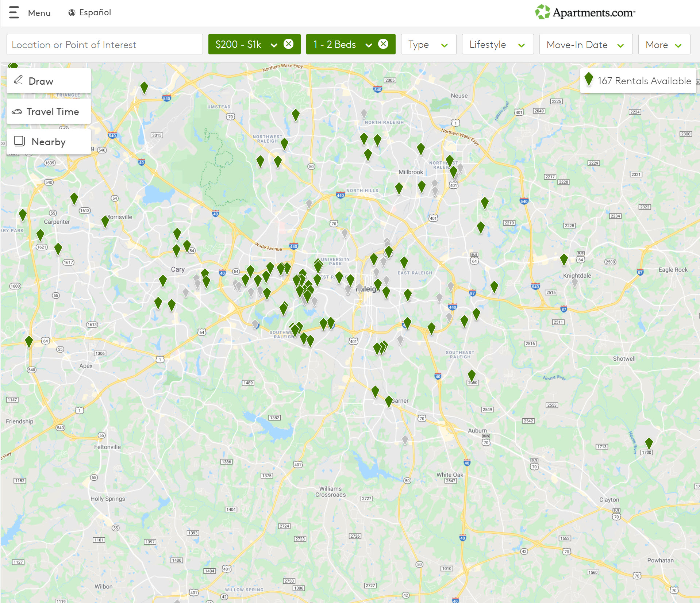Toggle the Nearby checkbox
This screenshot has height=603, width=700.
(x=19, y=141)
